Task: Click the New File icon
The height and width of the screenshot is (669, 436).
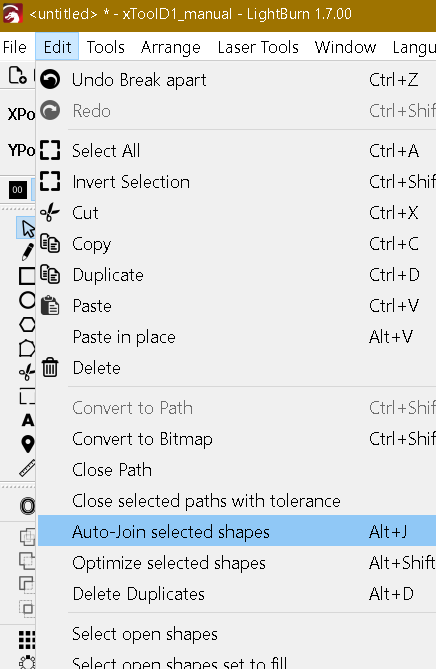Action: click(x=17, y=75)
